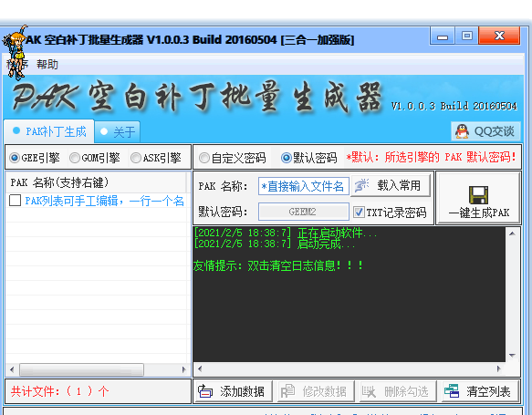Check the PAK list item checkbox
532x415 pixels.
15,201
